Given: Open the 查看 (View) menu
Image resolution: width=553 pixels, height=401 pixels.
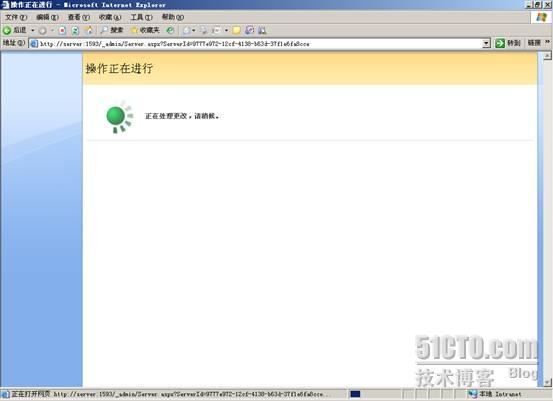Looking at the screenshot, I should click(x=79, y=17).
